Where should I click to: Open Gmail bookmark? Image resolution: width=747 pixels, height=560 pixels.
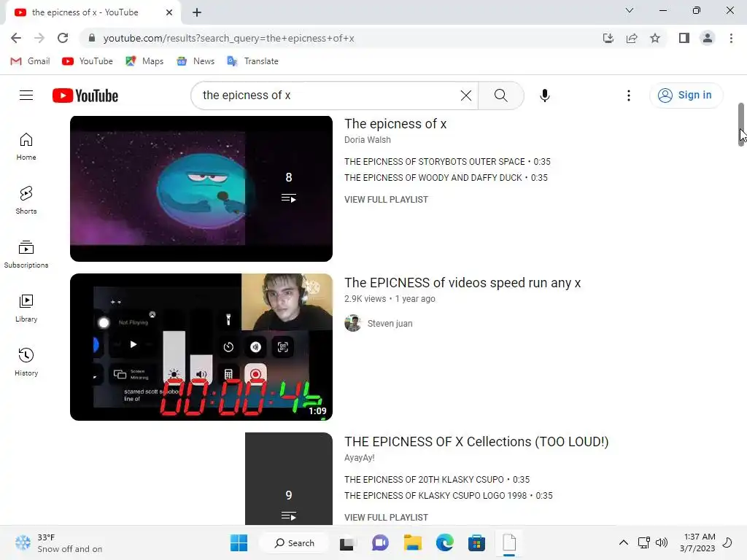tap(30, 61)
